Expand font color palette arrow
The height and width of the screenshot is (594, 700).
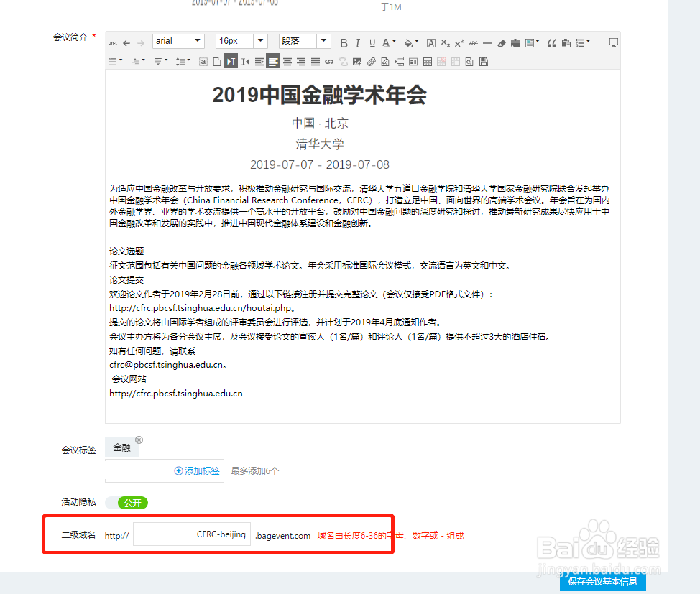(394, 42)
